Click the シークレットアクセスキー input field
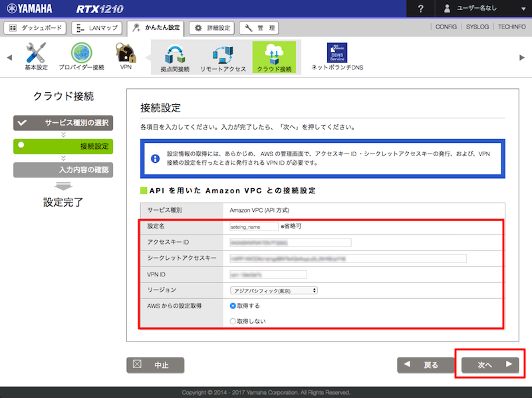This screenshot has height=398, width=532. tap(347, 258)
